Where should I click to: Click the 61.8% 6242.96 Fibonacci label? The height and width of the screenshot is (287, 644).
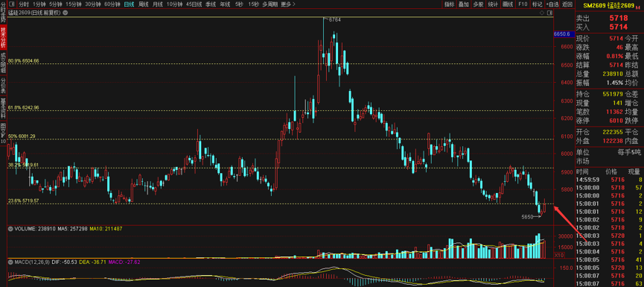pos(23,108)
